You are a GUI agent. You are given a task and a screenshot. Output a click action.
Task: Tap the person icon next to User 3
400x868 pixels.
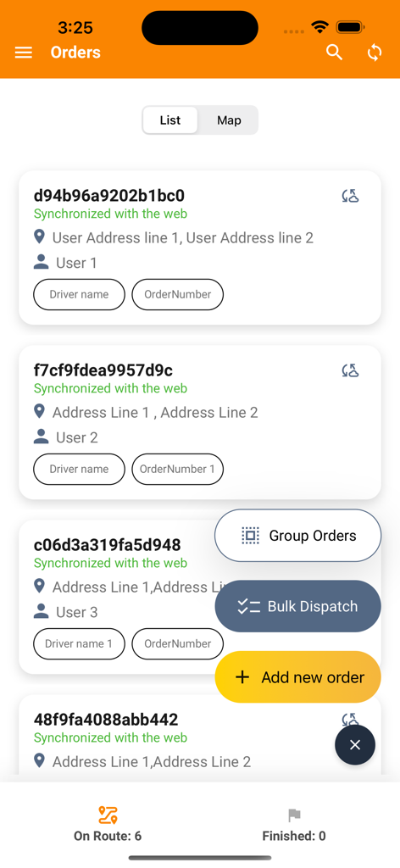click(41, 612)
